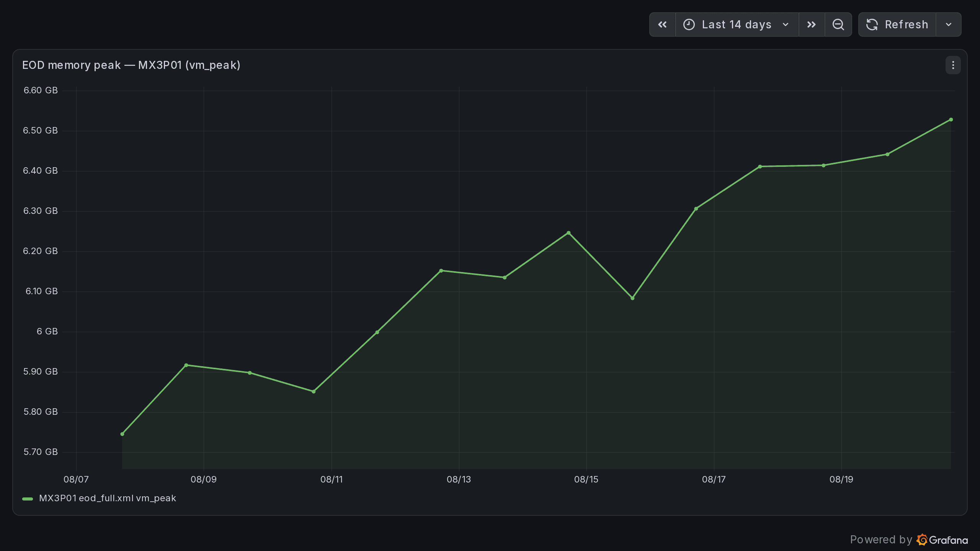The height and width of the screenshot is (551, 980).
Task: Open the panel three-dot menu
Action: click(x=953, y=65)
